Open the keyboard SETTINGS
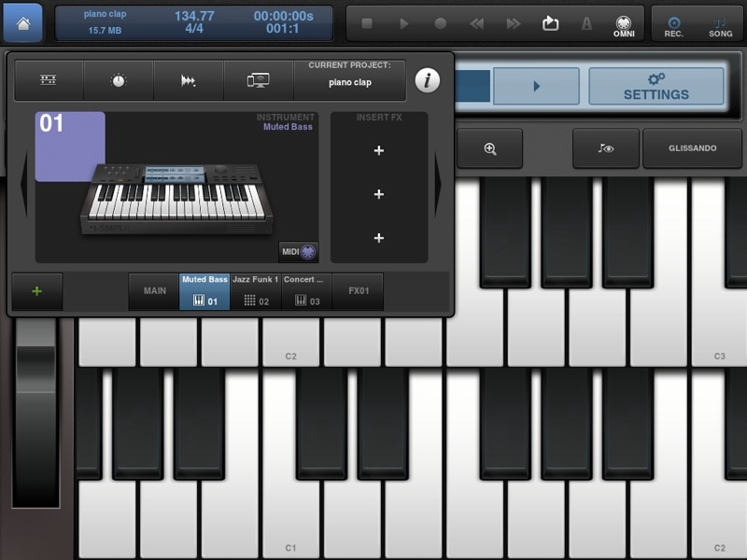 [x=656, y=86]
